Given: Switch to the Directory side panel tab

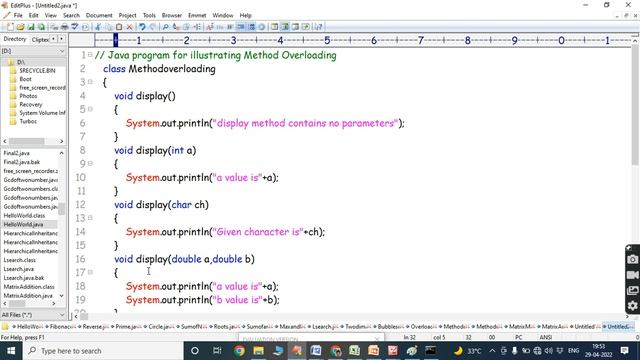Looking at the screenshot, I should (15, 39).
